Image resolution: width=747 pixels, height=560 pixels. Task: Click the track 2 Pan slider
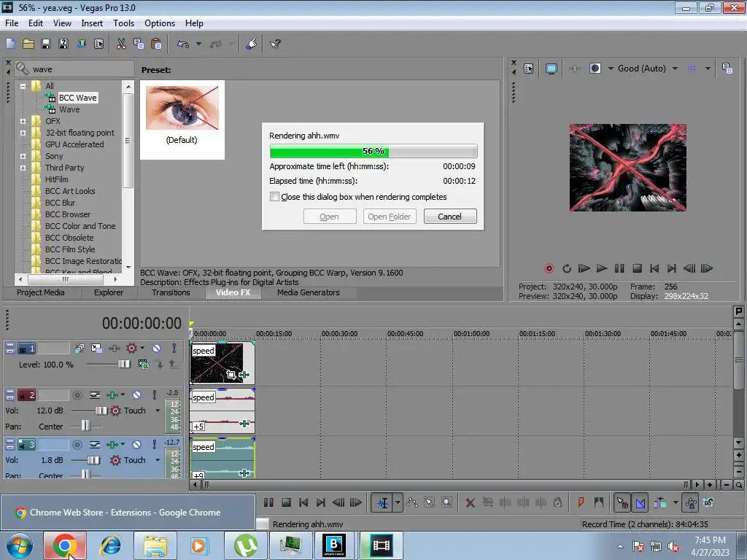86,426
